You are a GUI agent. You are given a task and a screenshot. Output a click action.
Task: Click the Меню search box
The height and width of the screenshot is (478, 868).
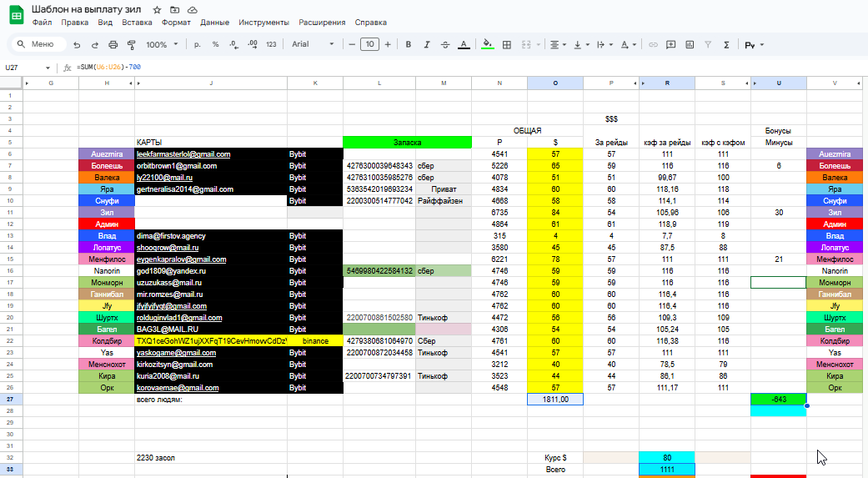point(38,44)
